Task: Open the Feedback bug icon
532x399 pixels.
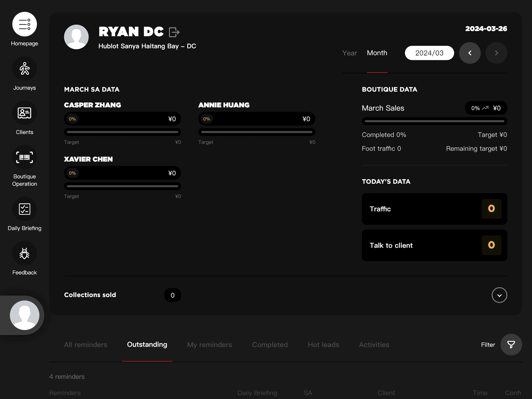Action: coord(24,253)
